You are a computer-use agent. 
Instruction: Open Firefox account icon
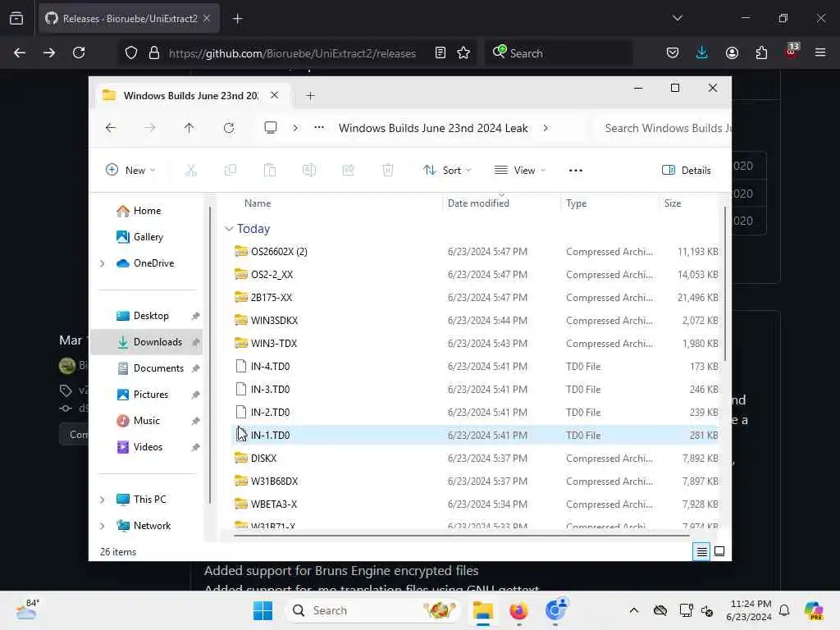732,52
